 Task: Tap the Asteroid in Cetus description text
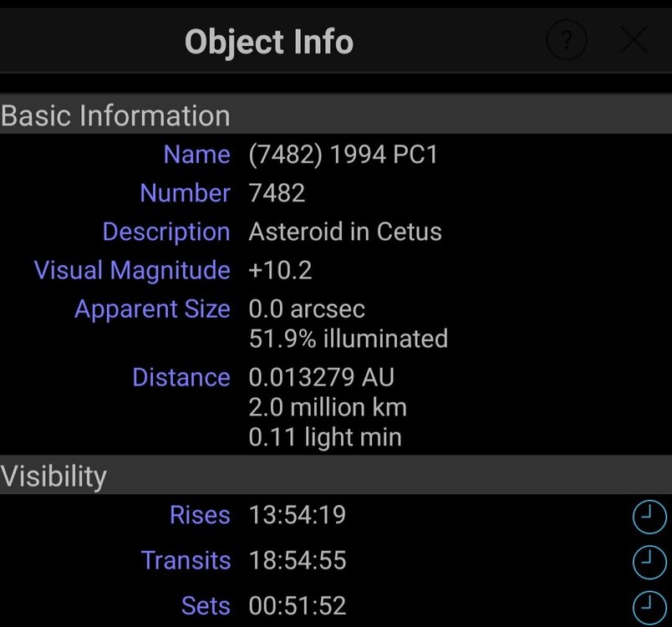pyautogui.click(x=344, y=232)
